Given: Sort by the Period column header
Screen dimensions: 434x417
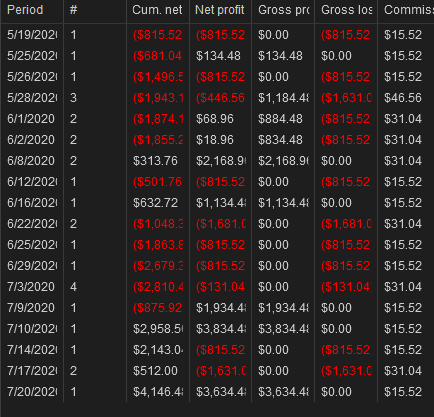Looking at the screenshot, I should click(x=32, y=11).
